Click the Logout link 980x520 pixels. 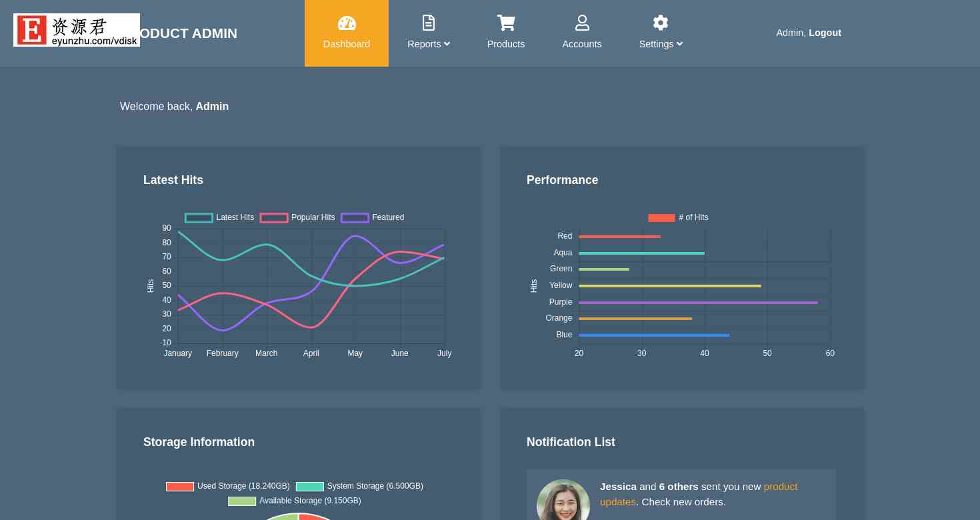(x=825, y=33)
